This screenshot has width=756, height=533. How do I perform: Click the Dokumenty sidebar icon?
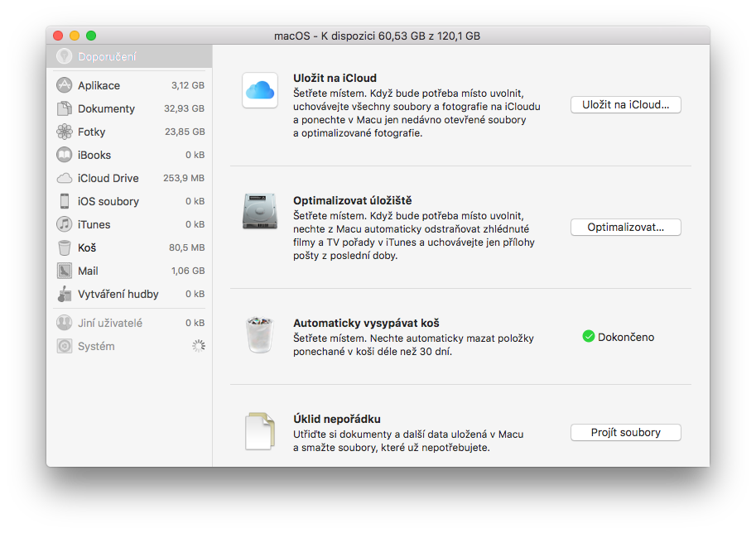point(64,108)
